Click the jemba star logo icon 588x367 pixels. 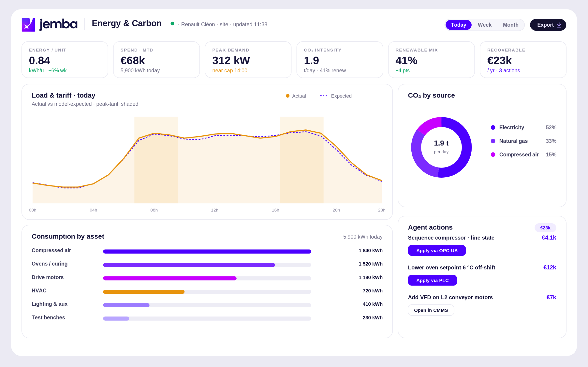click(28, 25)
